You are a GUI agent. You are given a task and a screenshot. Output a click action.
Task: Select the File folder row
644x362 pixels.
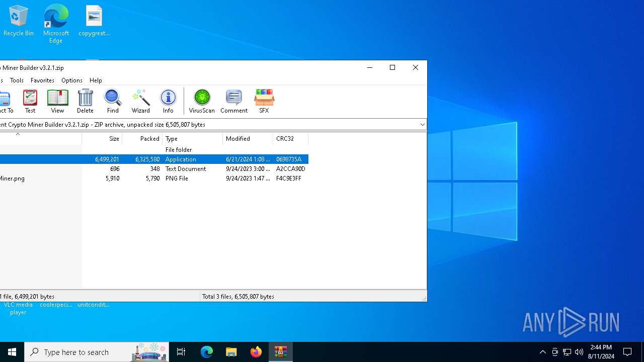pyautogui.click(x=154, y=150)
